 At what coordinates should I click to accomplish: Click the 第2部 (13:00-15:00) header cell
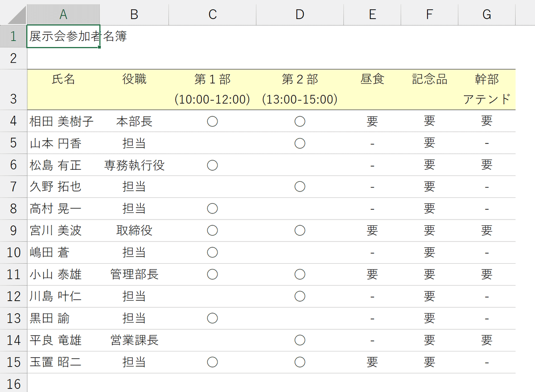pyautogui.click(x=300, y=90)
